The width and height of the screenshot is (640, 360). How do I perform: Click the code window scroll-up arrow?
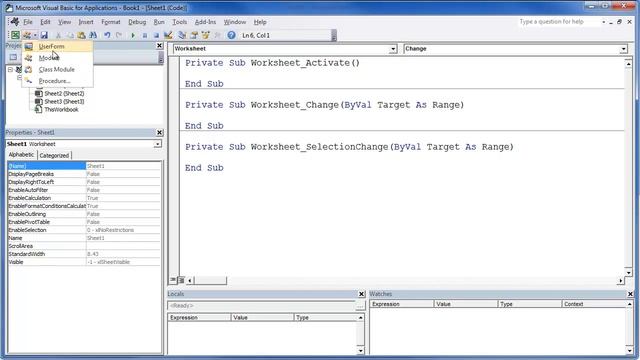629,64
